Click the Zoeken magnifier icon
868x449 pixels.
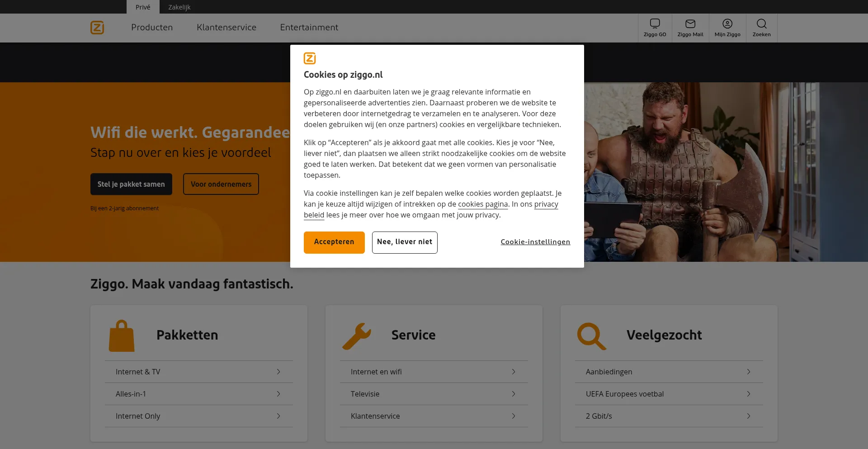point(761,24)
